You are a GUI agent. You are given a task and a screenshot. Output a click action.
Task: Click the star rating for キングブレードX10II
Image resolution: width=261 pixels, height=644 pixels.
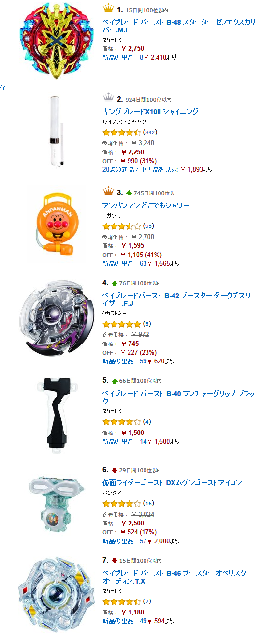pyautogui.click(x=122, y=132)
